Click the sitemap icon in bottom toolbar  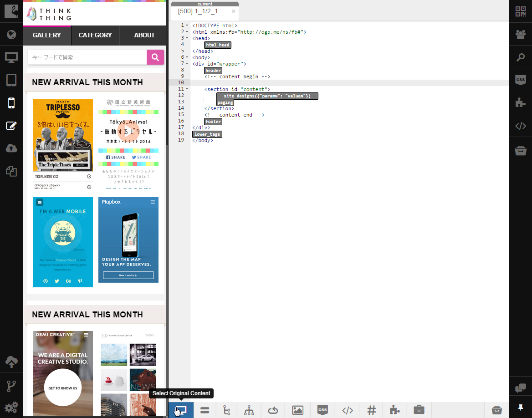(249, 410)
